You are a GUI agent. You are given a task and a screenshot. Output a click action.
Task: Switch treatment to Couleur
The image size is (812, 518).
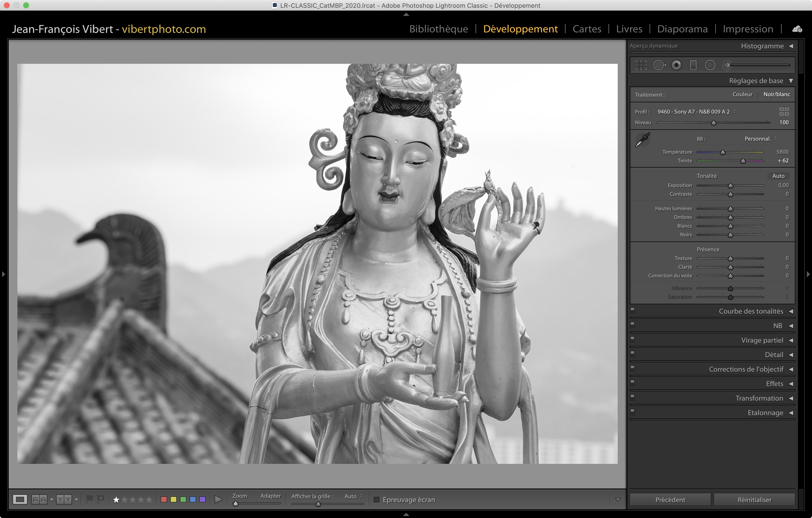click(x=742, y=94)
